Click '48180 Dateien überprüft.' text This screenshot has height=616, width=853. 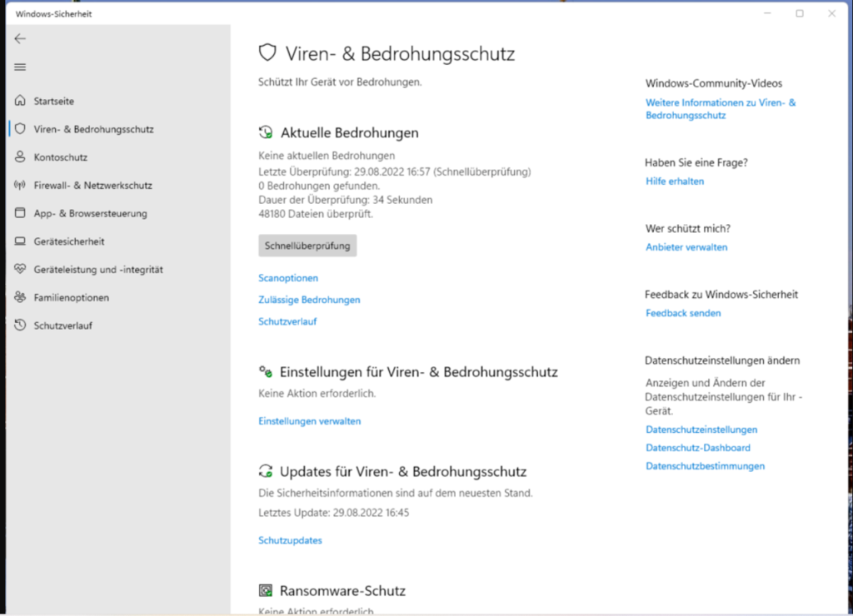[316, 214]
